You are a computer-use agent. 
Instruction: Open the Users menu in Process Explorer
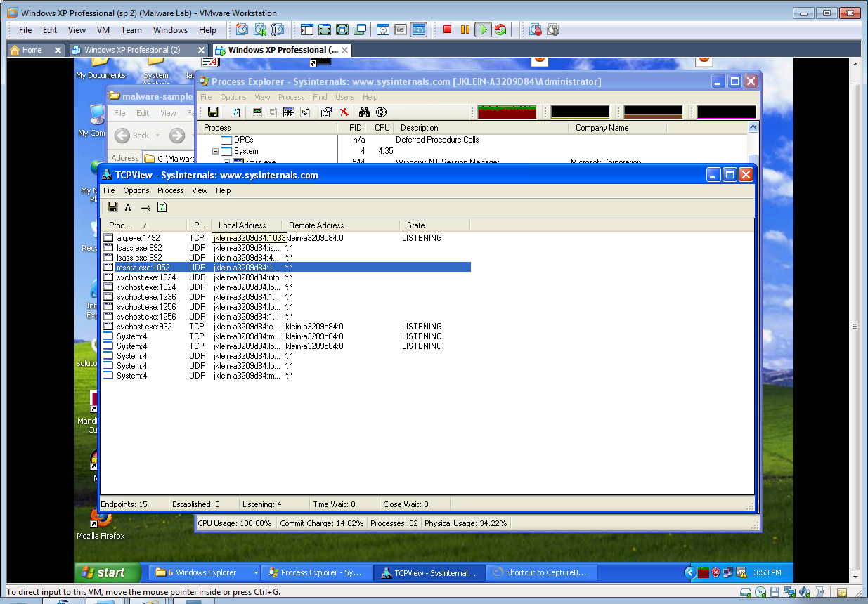point(344,97)
